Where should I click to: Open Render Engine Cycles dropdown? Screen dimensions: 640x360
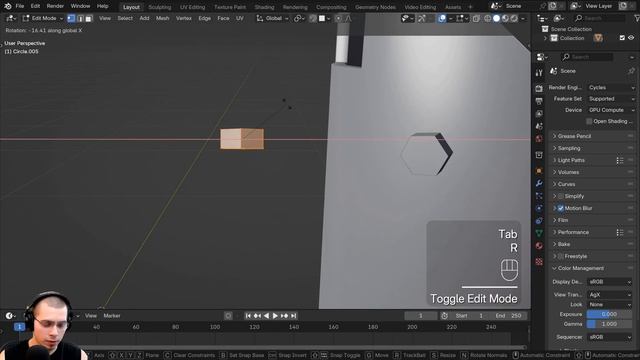(x=611, y=87)
